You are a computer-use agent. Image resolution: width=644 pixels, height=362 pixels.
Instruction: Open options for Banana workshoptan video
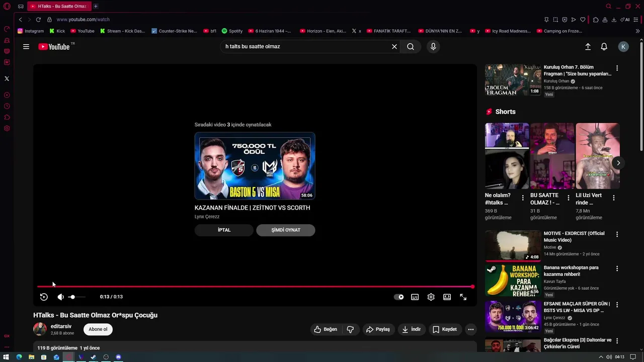point(617,269)
